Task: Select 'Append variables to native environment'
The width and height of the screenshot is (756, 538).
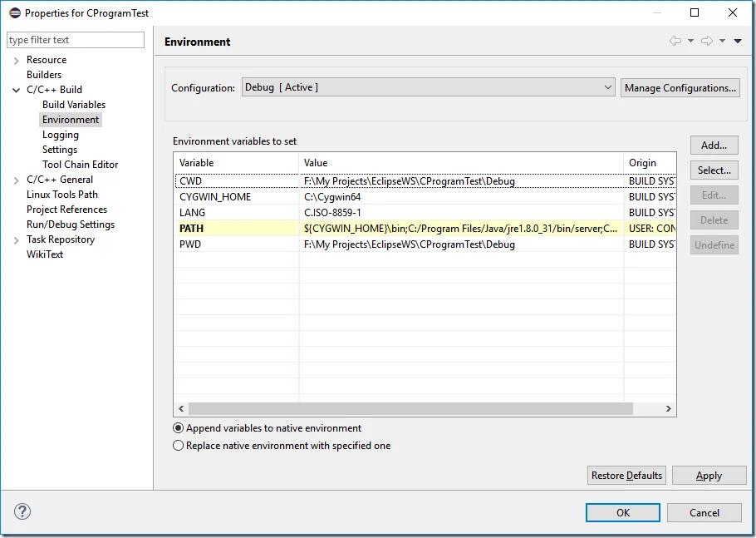Action: point(179,428)
